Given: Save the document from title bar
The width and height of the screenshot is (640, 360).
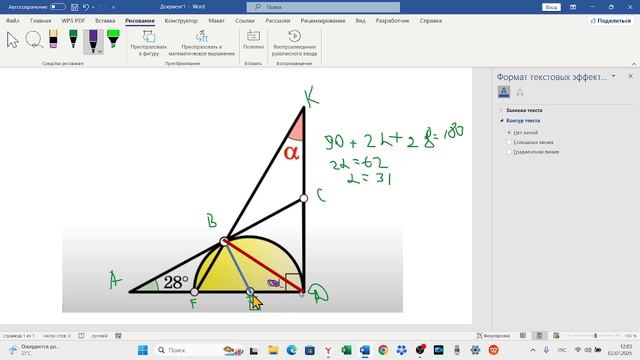Looking at the screenshot, I should click(74, 7).
